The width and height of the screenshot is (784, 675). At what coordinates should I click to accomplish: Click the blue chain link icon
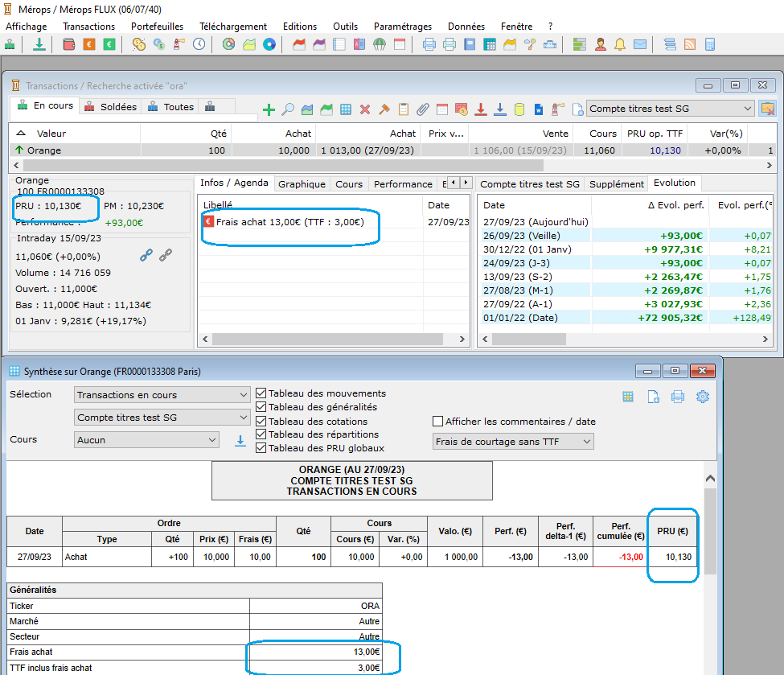click(146, 256)
